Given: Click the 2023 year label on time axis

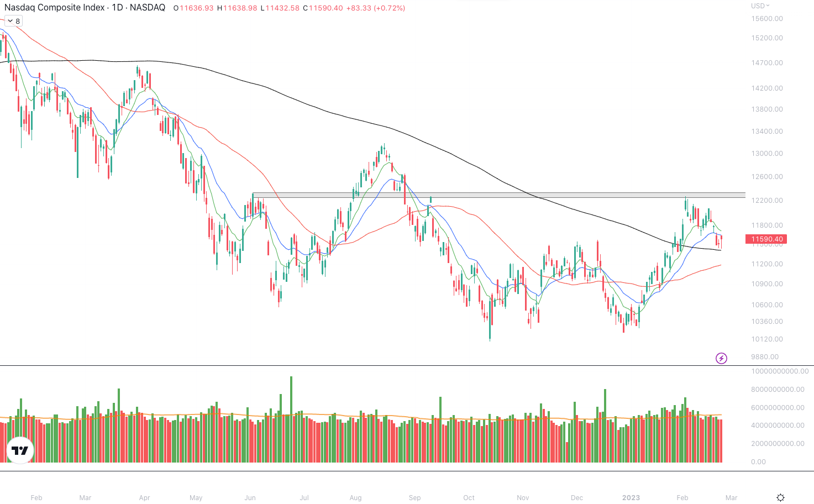Looking at the screenshot, I should click(x=631, y=498).
